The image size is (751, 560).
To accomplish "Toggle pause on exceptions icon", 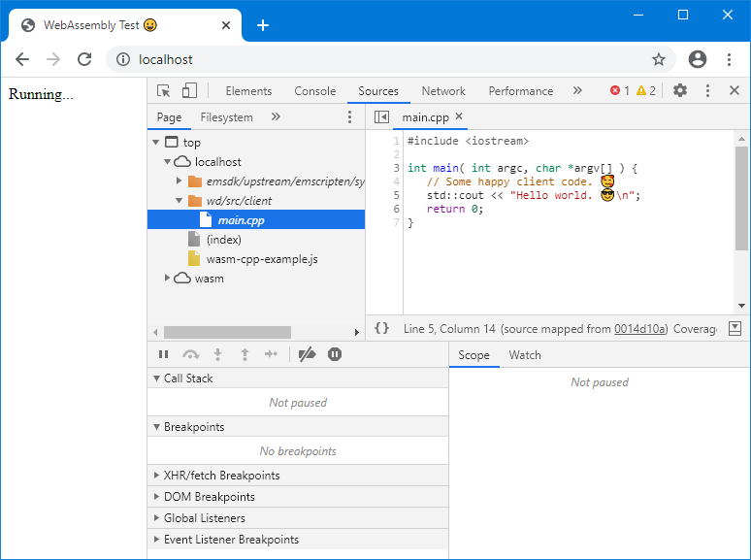I will [x=335, y=354].
